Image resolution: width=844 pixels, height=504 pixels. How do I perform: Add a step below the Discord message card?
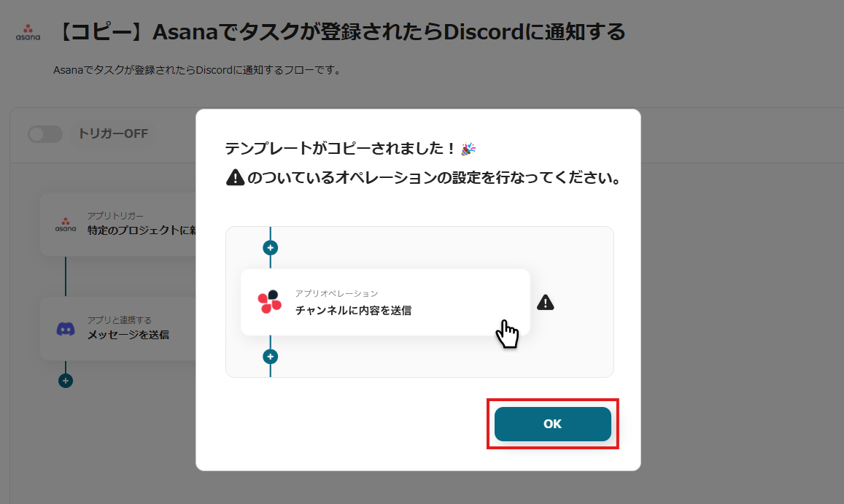(66, 381)
